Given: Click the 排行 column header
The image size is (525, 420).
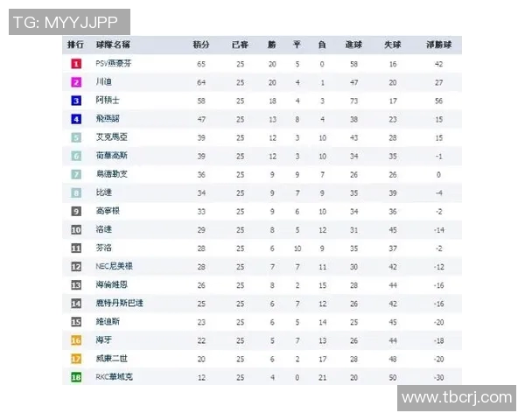Looking at the screenshot, I should (x=76, y=44).
